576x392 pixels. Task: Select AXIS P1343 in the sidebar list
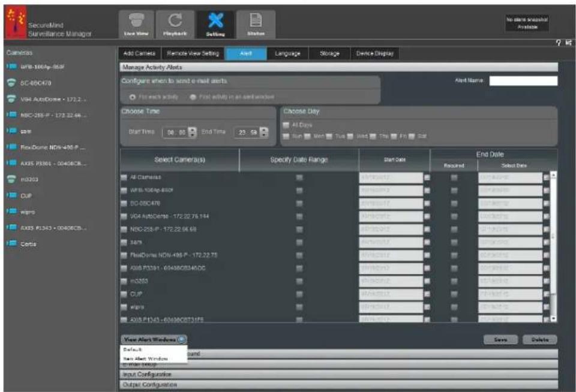[x=47, y=228]
